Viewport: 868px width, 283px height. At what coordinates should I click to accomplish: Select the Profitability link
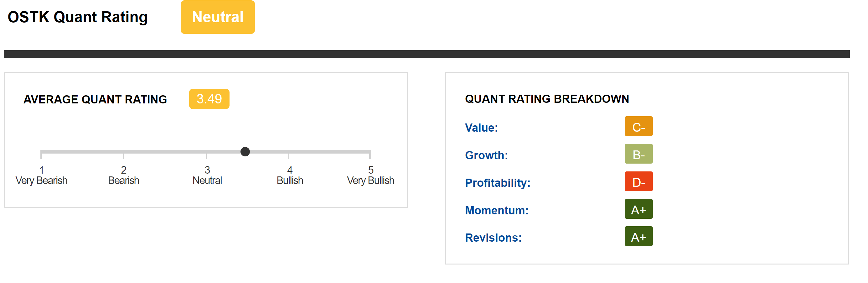[x=498, y=183]
